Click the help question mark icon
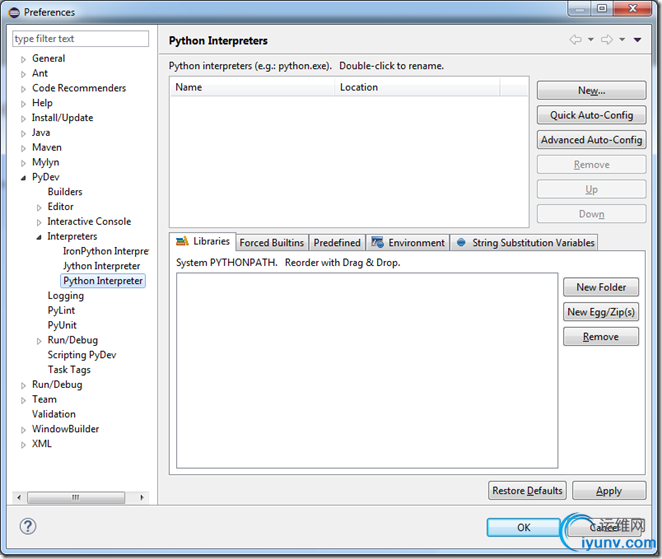The height and width of the screenshot is (559, 662). (x=28, y=526)
